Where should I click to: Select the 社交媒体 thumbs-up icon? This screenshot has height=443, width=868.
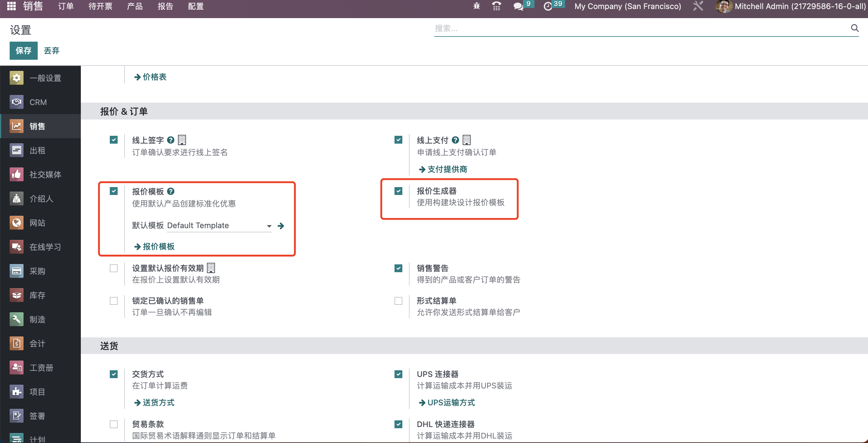point(17,174)
